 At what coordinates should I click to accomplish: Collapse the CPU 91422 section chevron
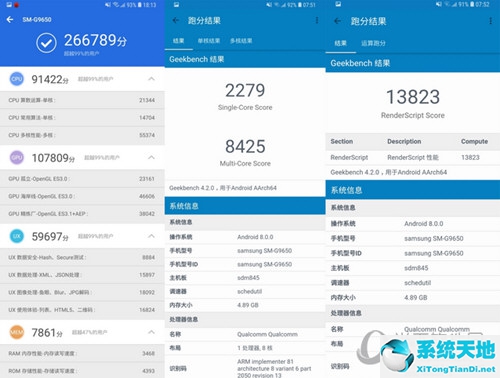151,79
